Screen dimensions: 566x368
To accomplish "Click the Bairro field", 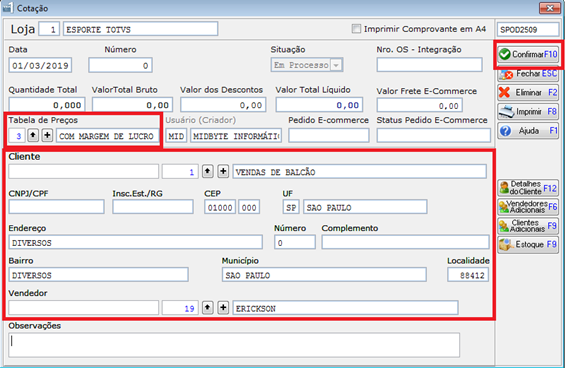I will (x=99, y=275).
